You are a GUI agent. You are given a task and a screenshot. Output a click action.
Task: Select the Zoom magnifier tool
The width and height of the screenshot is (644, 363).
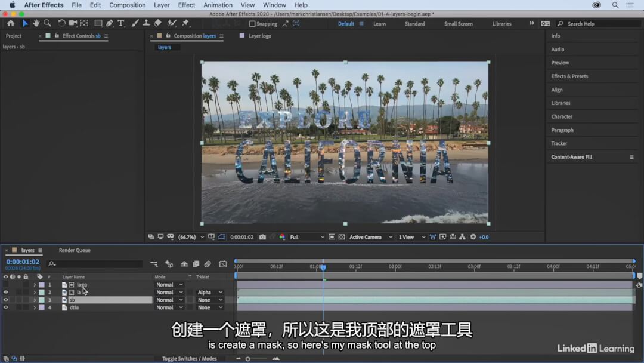pyautogui.click(x=48, y=23)
